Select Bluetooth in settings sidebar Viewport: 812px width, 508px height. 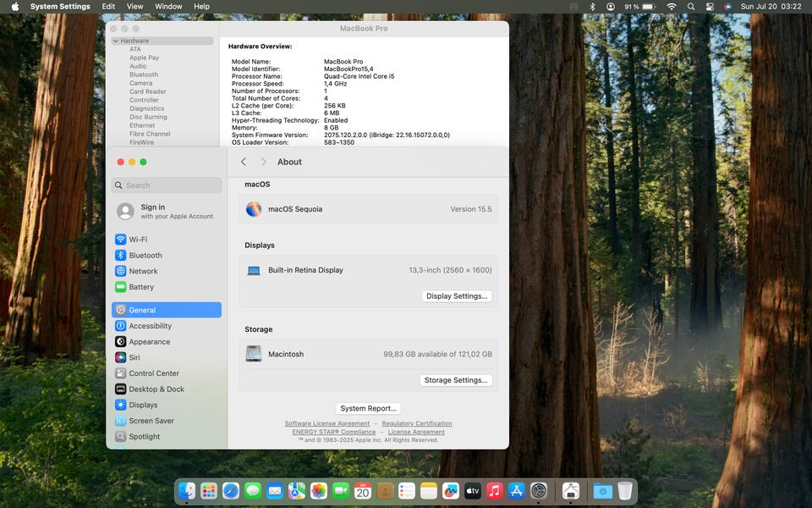[x=145, y=256]
